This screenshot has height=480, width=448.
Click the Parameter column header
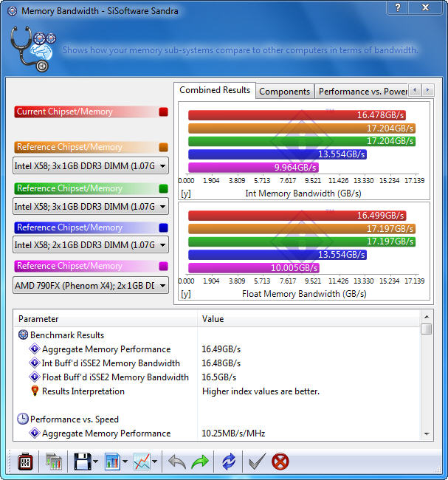click(106, 319)
